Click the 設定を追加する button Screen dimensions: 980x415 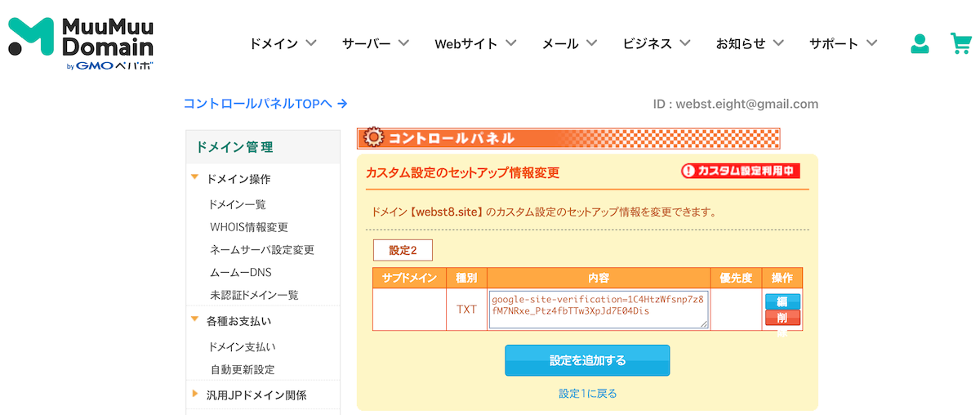pyautogui.click(x=587, y=360)
